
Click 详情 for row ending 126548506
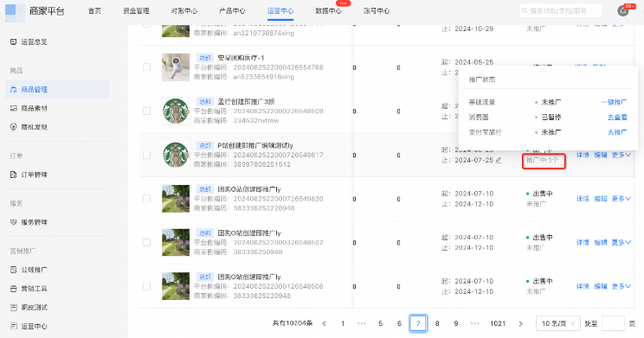point(583,287)
